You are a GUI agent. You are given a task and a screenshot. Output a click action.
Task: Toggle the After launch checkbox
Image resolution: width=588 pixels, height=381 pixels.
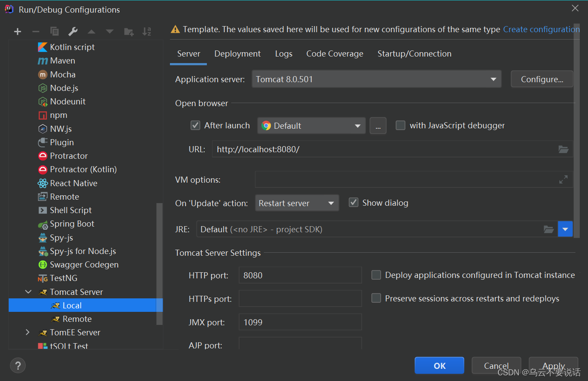tap(195, 125)
